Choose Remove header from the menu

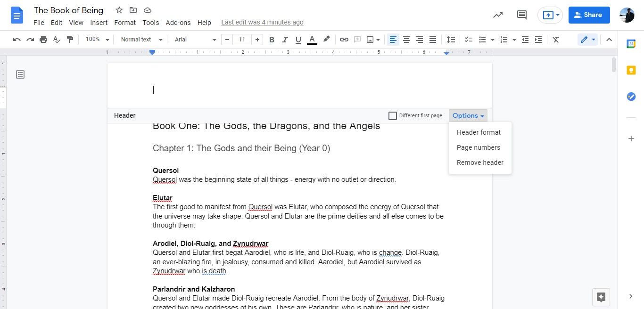click(x=480, y=162)
